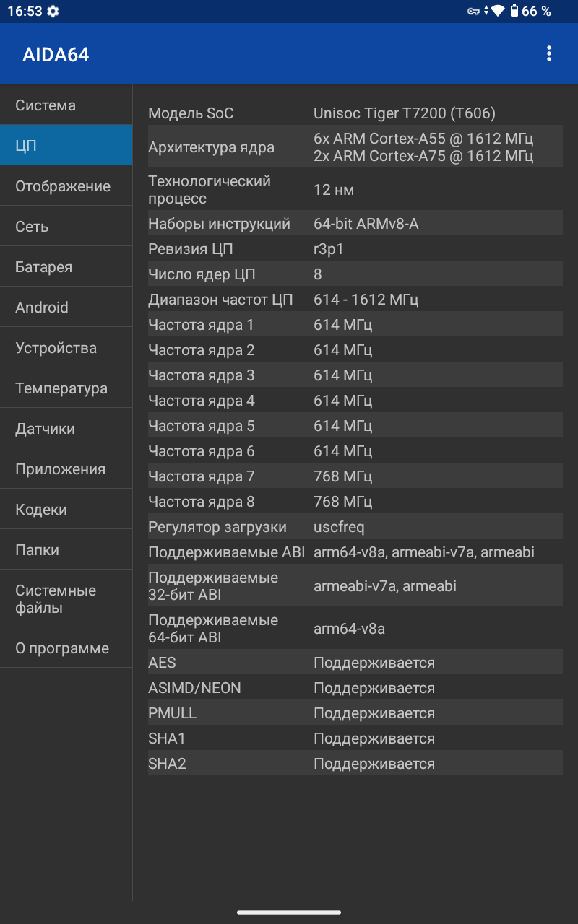This screenshot has height=924, width=578.
Task: Open the Система section
Action: pos(66,105)
